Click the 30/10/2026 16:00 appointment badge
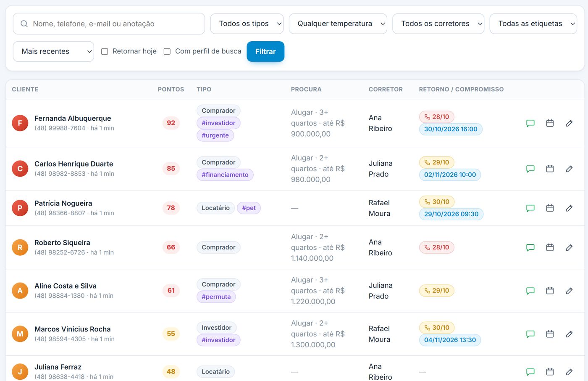This screenshot has height=381, width=588. 451,129
